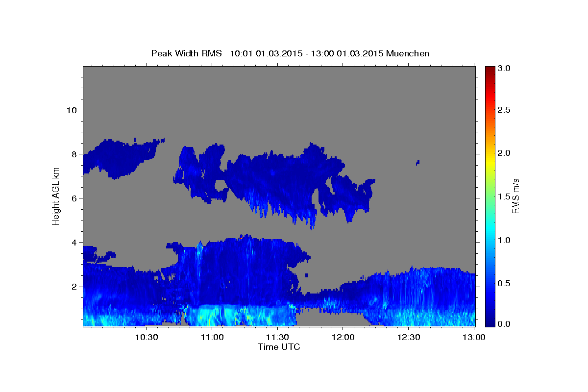Click the height tick label 6
Screen dimensions: 588x392
click(73, 198)
